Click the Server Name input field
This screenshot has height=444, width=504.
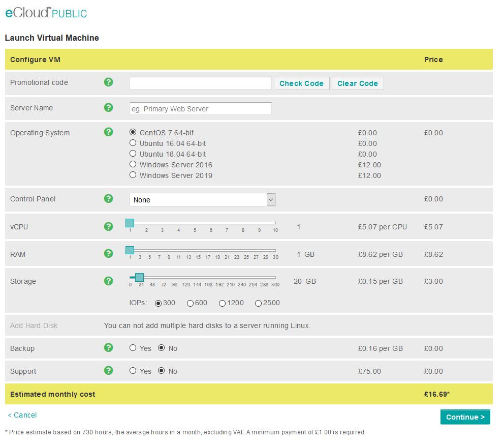click(200, 108)
